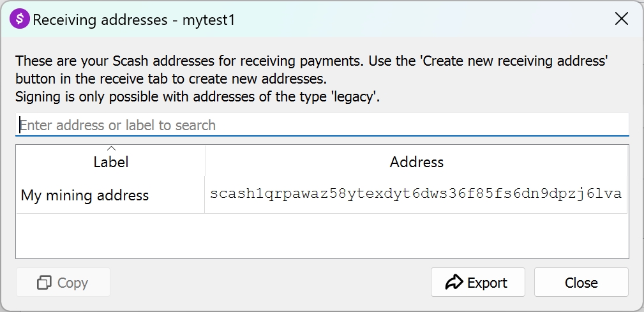Sort the table by the Label column header
This screenshot has height=312, width=644.
click(110, 161)
